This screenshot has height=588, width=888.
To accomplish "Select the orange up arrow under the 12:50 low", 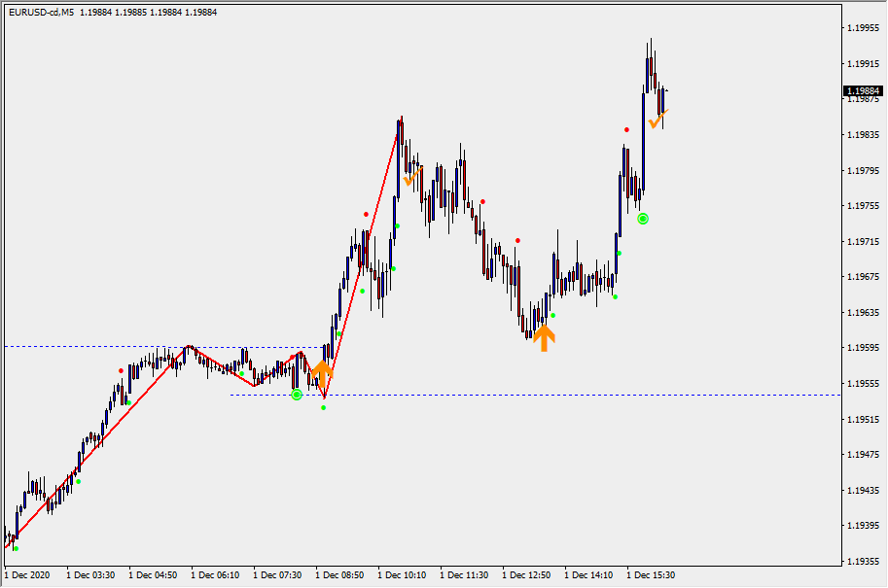I will click(544, 337).
